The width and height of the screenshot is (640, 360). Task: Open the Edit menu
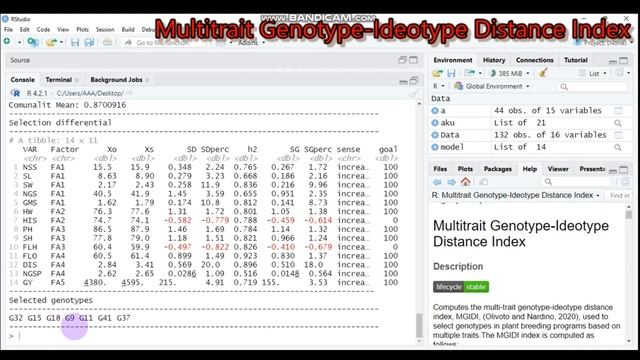click(x=24, y=29)
